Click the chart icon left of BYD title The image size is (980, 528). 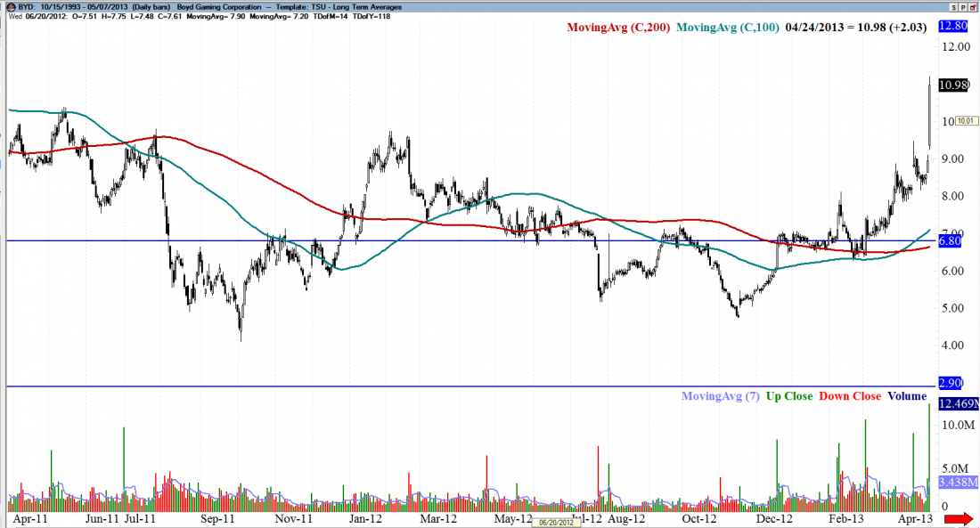point(8,7)
